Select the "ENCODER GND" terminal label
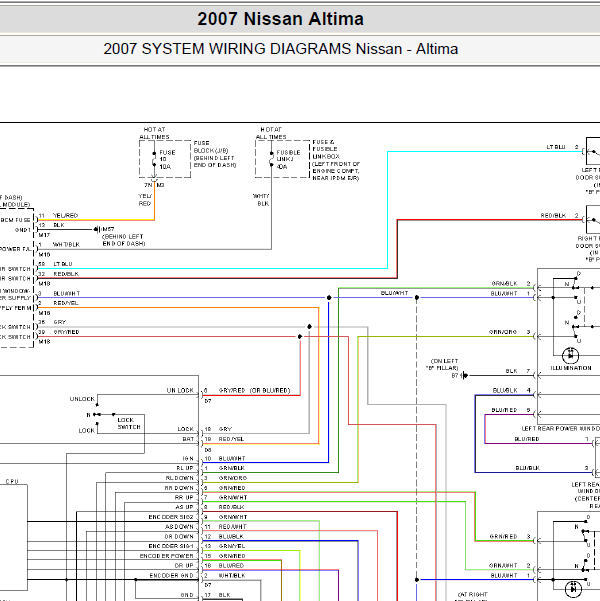 click(x=171, y=576)
